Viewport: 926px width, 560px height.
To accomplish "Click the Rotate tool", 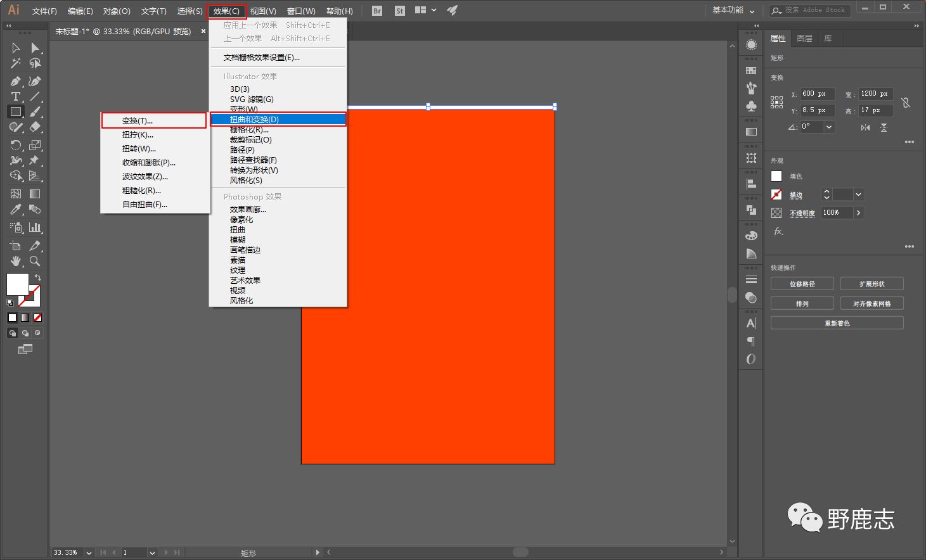I will (15, 145).
